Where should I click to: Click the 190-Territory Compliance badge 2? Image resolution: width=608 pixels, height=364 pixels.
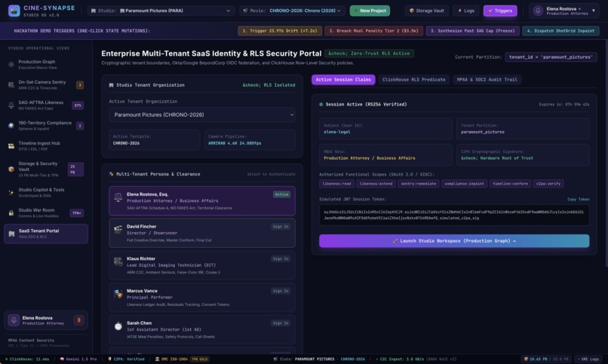pyautogui.click(x=80, y=126)
